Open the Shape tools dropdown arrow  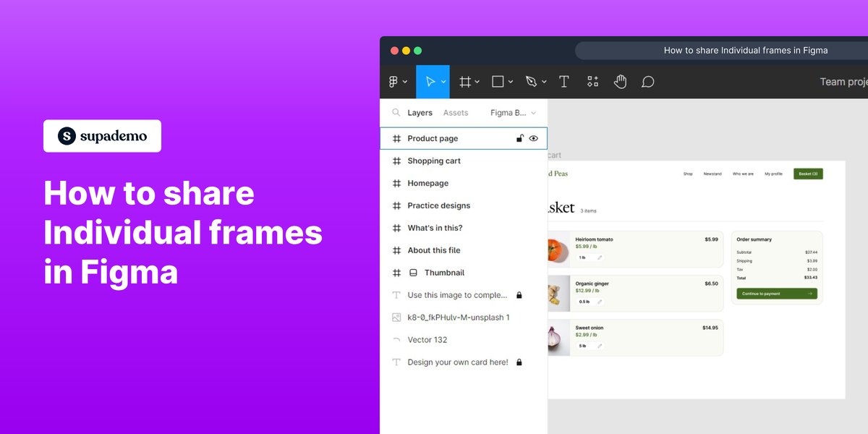point(511,81)
